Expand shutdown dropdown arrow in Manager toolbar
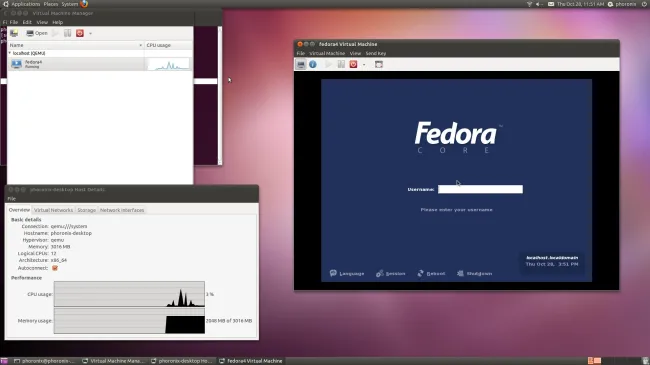The height and width of the screenshot is (365, 650). point(90,33)
